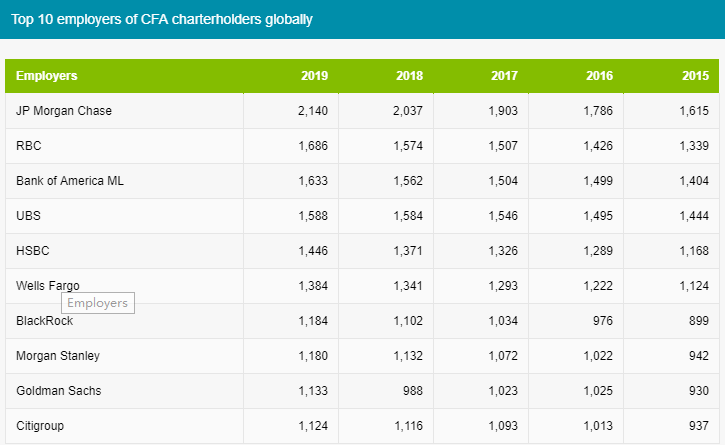Click Citigroup 2018 value 1,116
Screen dimensions: 725x445
point(408,426)
